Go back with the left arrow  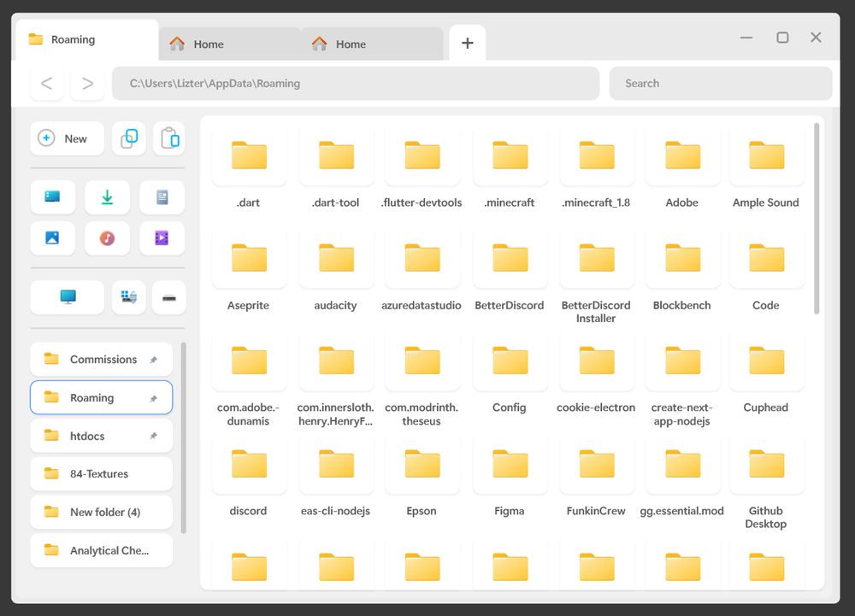tap(47, 84)
